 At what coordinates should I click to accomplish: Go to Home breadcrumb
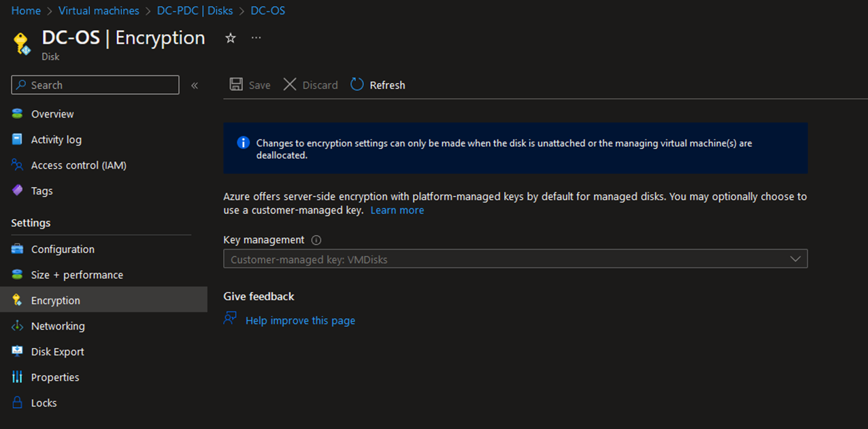coord(26,11)
